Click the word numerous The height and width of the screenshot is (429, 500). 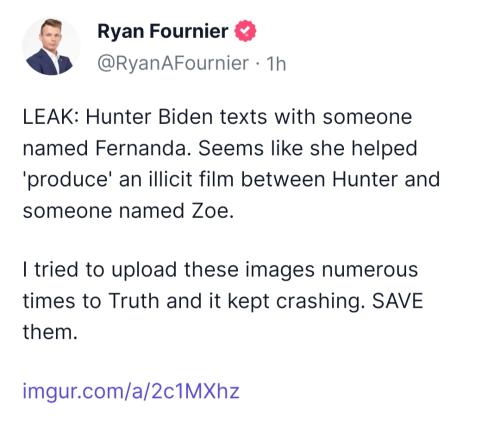pos(370,270)
